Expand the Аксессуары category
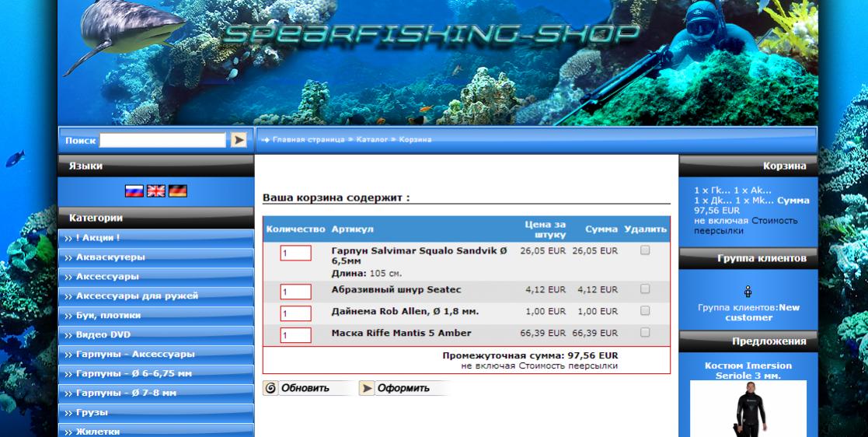The height and width of the screenshot is (437, 868). pos(107,277)
